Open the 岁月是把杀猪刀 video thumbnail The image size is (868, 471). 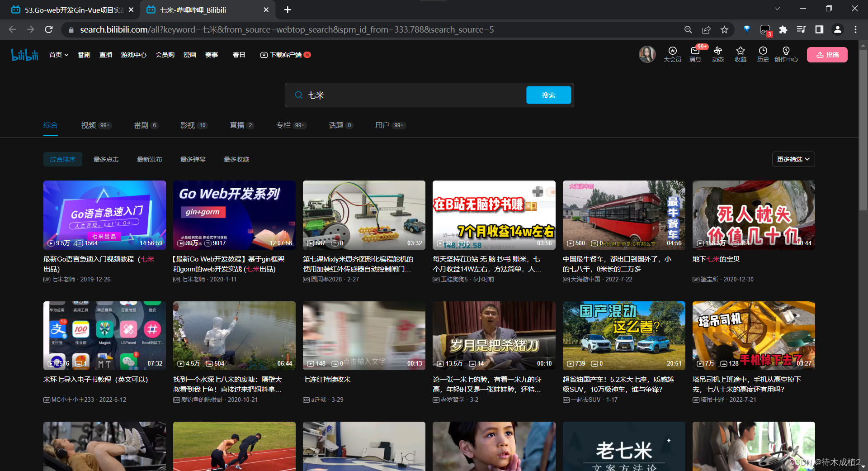[494, 336]
